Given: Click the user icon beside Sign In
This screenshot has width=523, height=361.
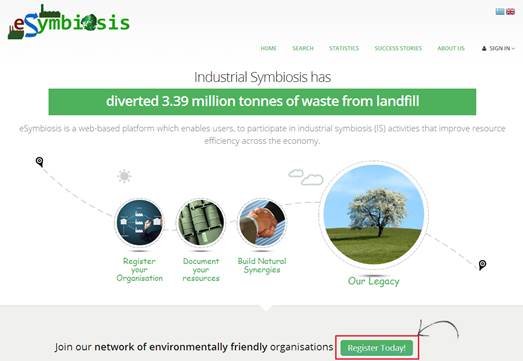Looking at the screenshot, I should (484, 49).
